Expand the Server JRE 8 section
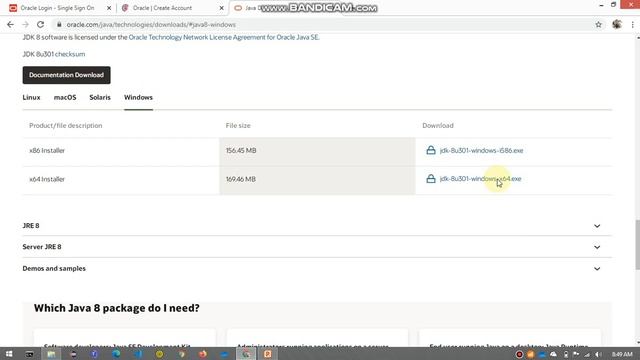Screen dimensions: 640x360 pyautogui.click(x=317, y=247)
